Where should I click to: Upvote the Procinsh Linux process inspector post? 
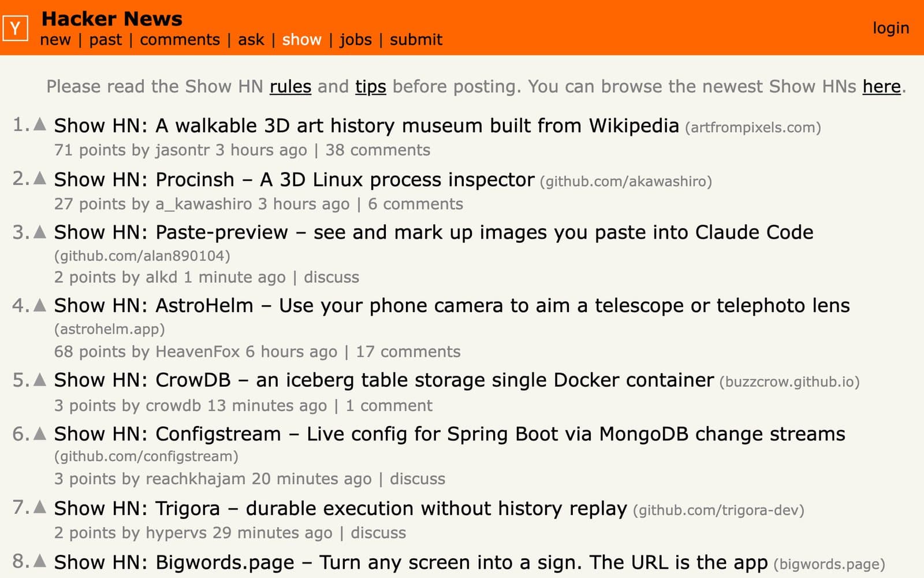(x=40, y=178)
